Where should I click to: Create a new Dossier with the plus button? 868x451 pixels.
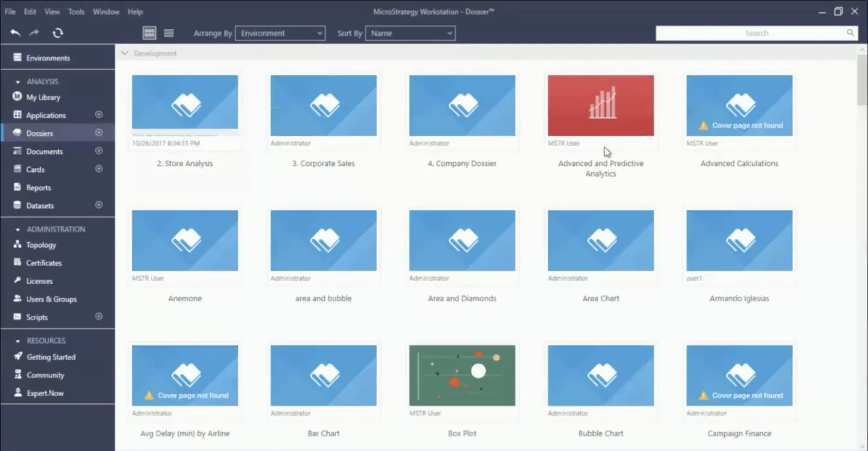pos(99,133)
